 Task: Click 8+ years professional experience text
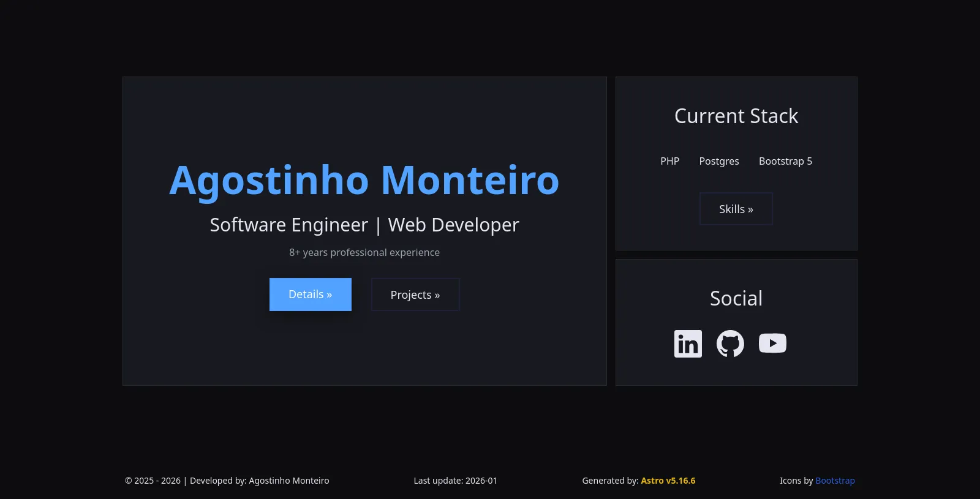[x=364, y=252]
